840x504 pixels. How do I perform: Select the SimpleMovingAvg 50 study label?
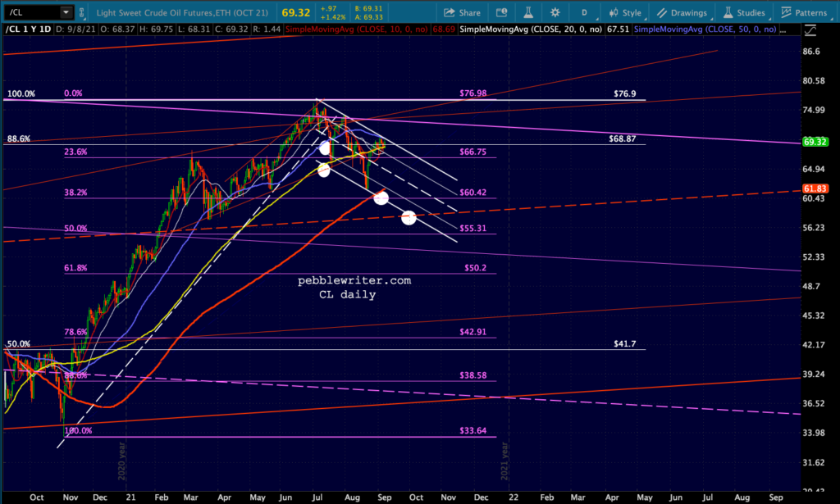pyautogui.click(x=705, y=30)
